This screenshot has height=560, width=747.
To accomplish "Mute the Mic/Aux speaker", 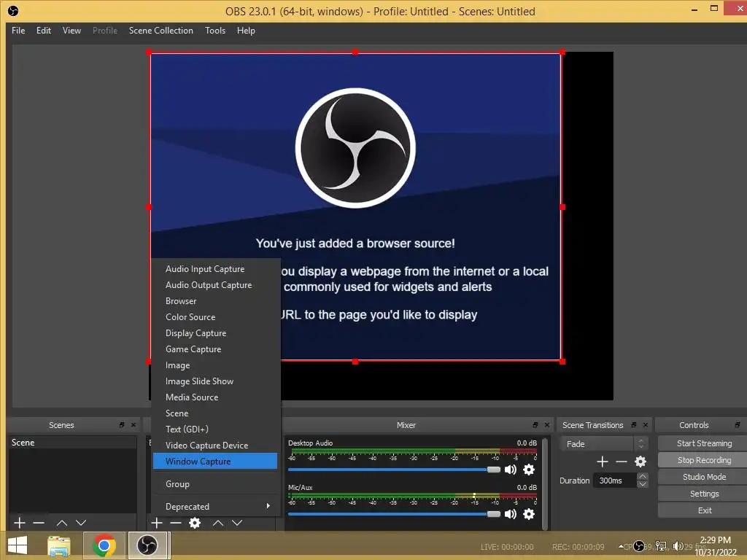I will (x=511, y=514).
